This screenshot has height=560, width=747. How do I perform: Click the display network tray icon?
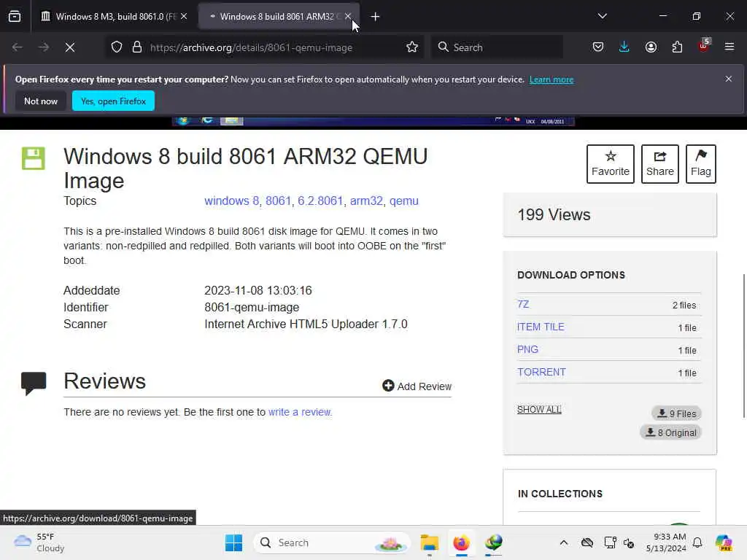click(x=610, y=542)
